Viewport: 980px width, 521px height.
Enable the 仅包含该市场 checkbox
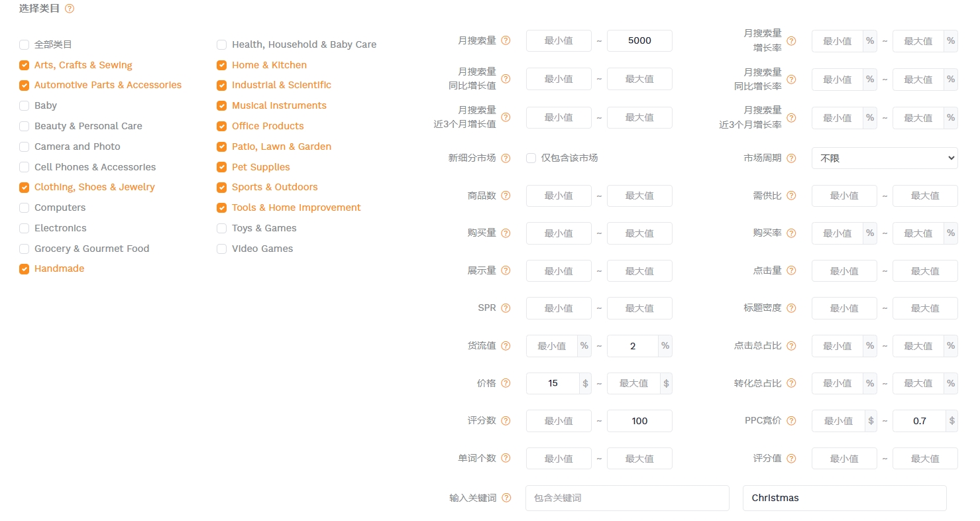[531, 158]
